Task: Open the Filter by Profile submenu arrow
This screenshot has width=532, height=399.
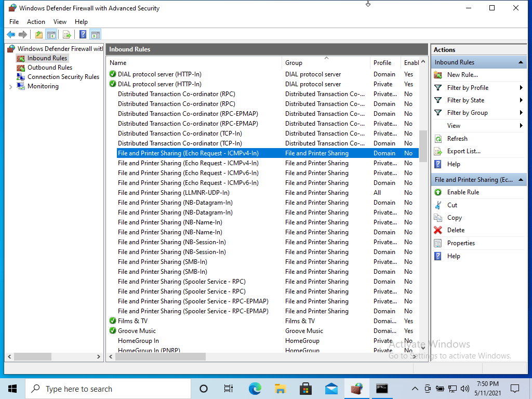Action: coord(521,88)
